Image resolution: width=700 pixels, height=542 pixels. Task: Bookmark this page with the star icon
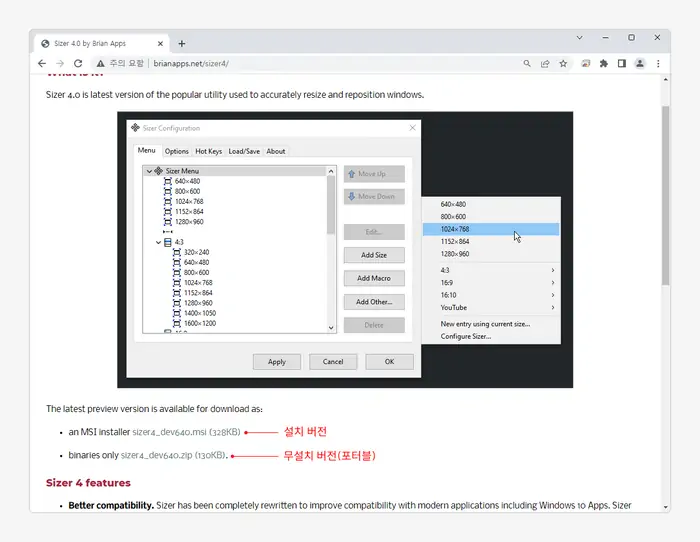click(x=564, y=63)
